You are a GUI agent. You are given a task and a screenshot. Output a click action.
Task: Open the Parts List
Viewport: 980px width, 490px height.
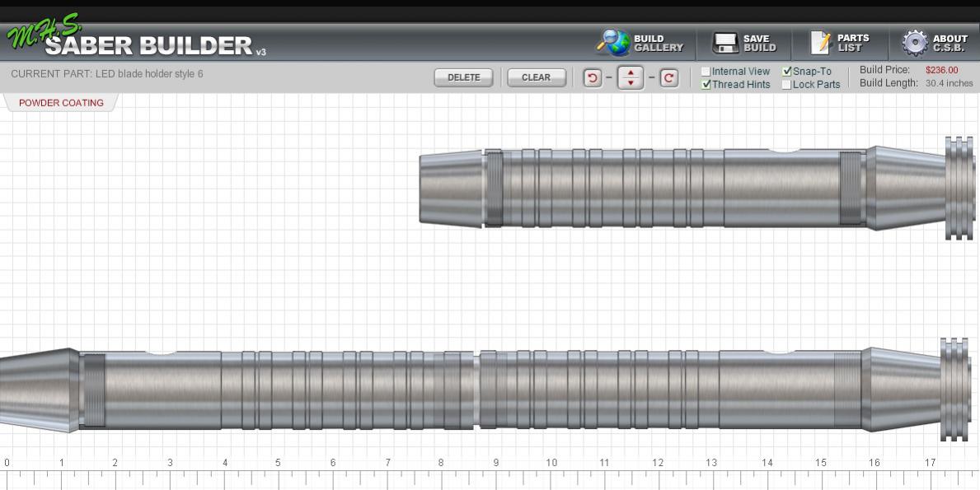tap(821, 43)
